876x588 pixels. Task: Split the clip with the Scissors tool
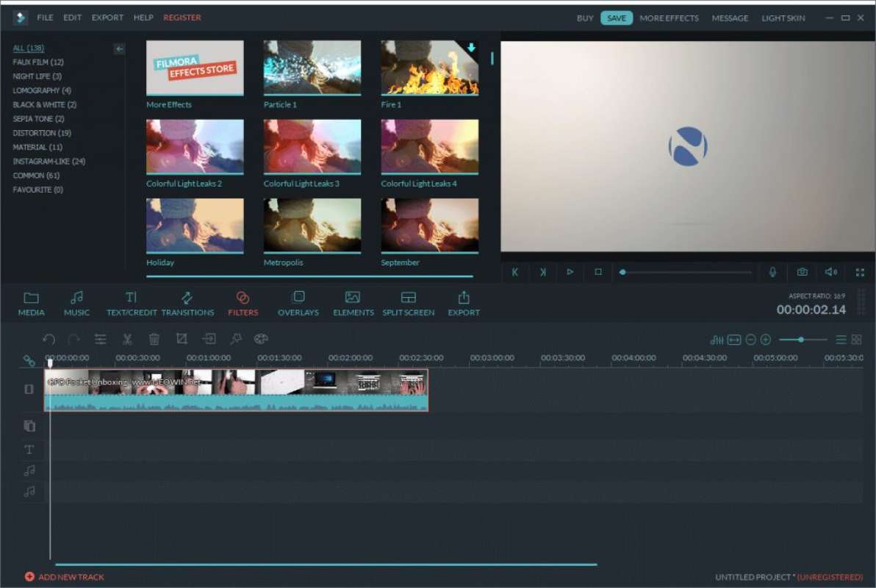tap(126, 339)
